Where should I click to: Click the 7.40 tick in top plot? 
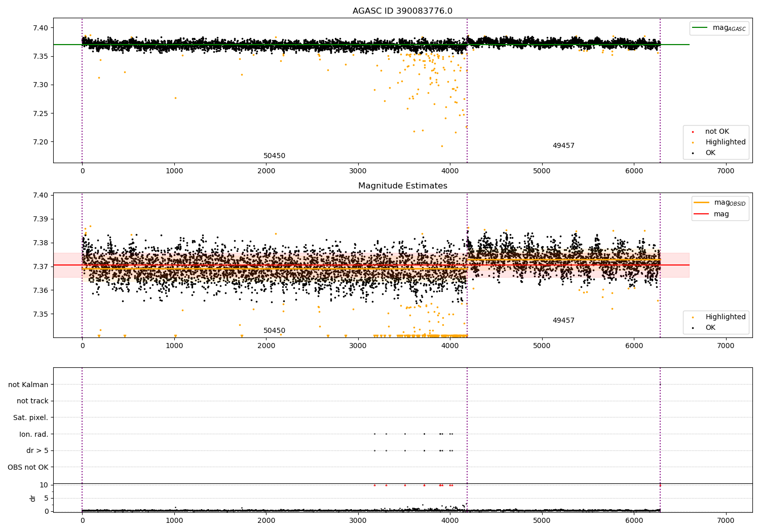(41, 28)
